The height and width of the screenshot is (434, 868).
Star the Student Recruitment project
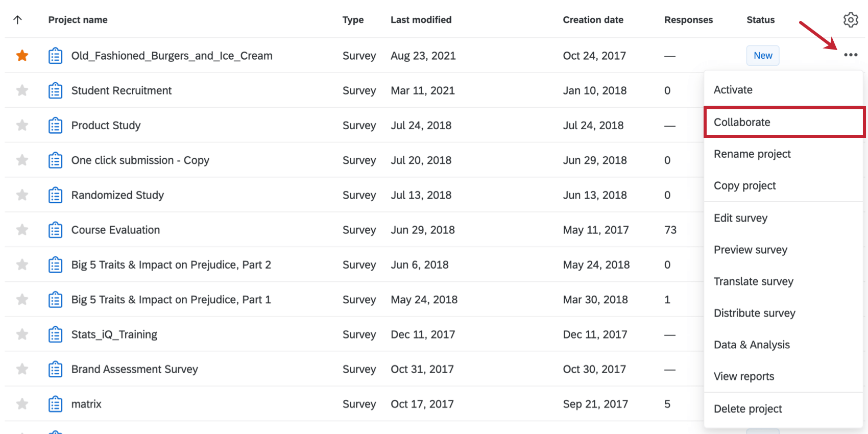point(22,90)
